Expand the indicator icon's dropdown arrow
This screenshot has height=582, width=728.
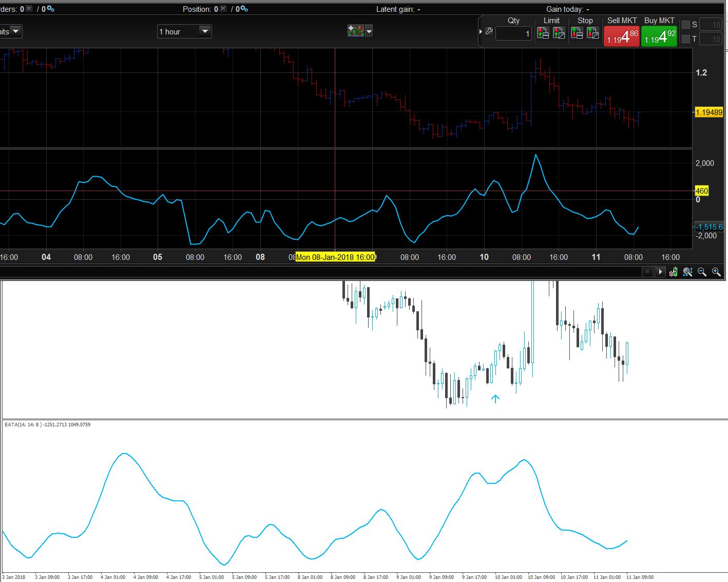click(369, 31)
